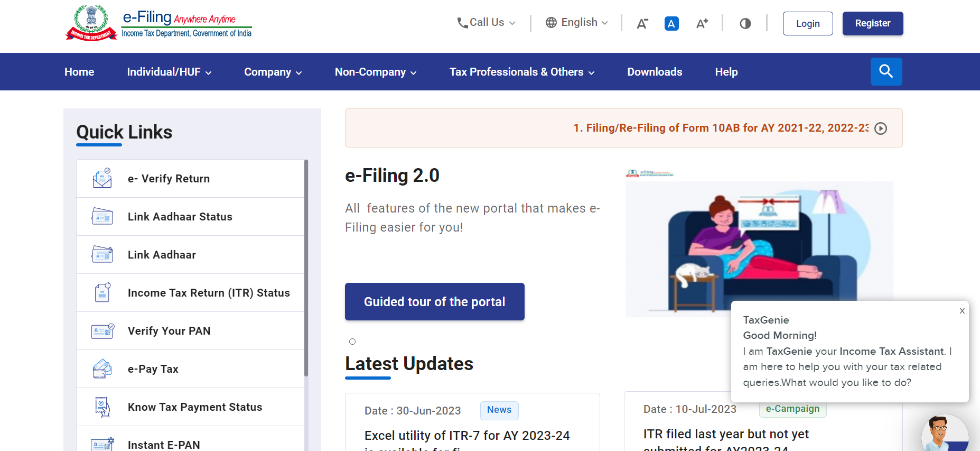
Task: Open the Link Aadhaar quick link
Action: [190, 255]
